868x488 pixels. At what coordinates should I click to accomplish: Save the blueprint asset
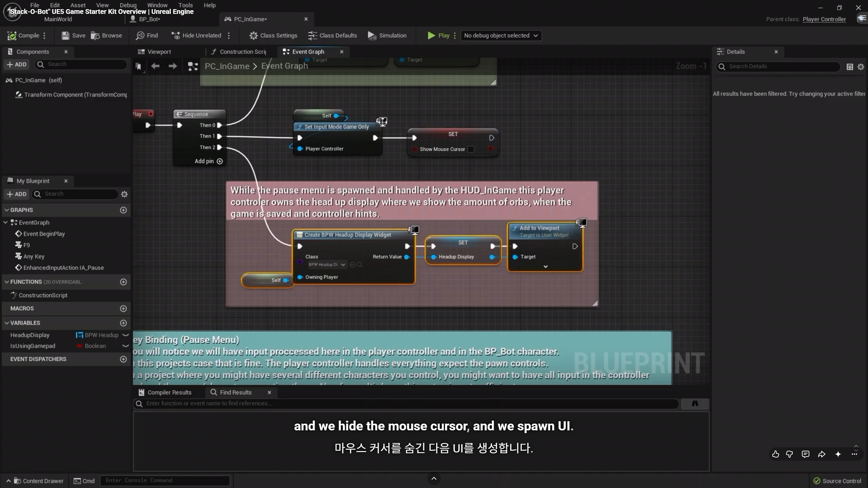click(x=73, y=36)
